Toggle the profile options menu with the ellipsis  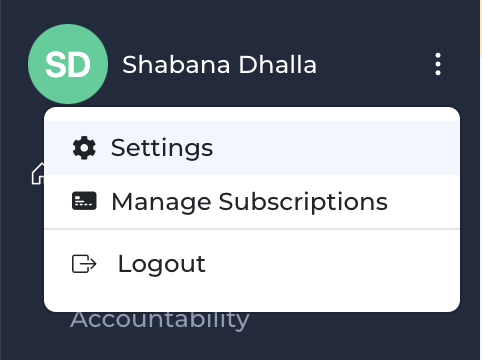pyautogui.click(x=438, y=64)
